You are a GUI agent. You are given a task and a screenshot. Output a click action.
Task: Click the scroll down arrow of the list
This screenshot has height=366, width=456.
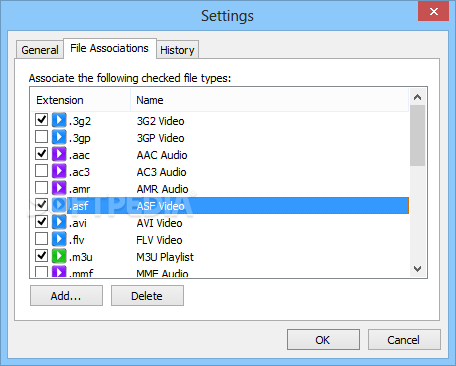417,269
